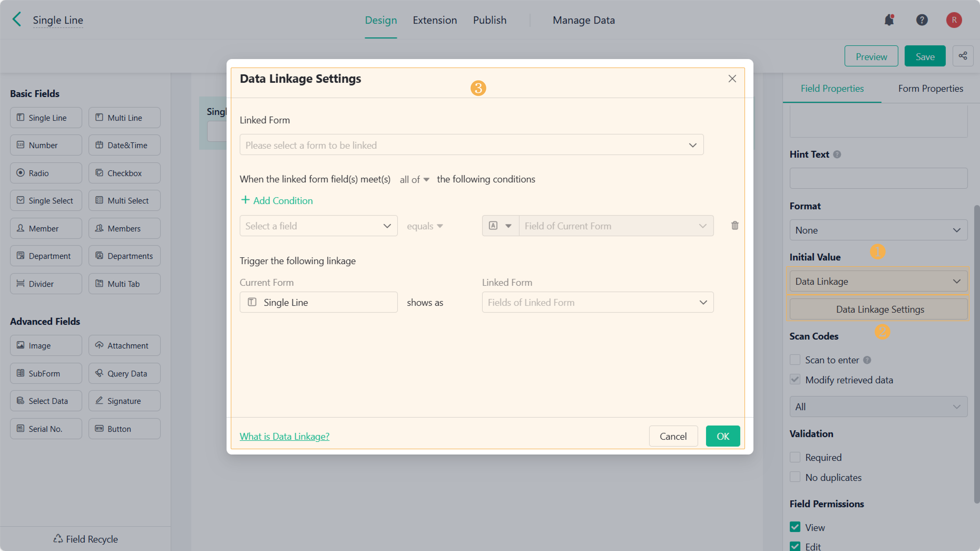The width and height of the screenshot is (980, 551).
Task: Add a Multi Select field
Action: pyautogui.click(x=124, y=200)
